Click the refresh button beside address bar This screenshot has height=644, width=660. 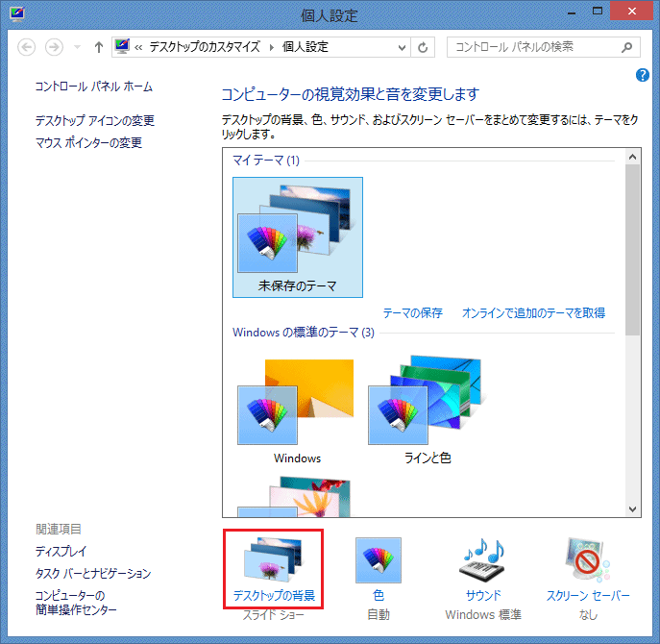tap(423, 47)
